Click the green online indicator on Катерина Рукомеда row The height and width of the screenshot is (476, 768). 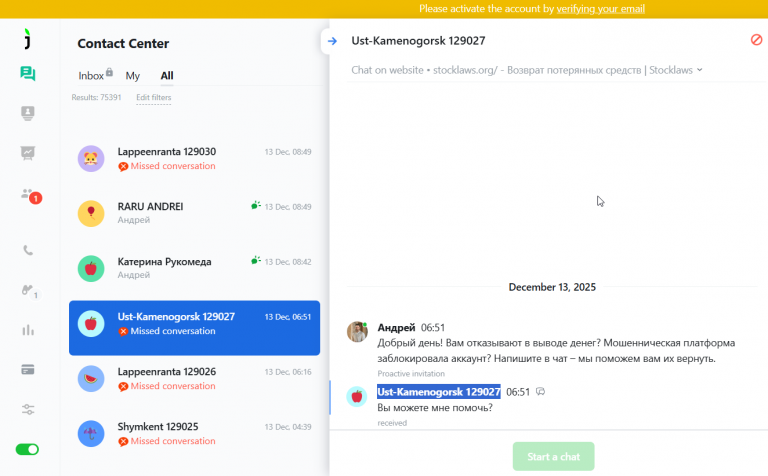click(256, 261)
